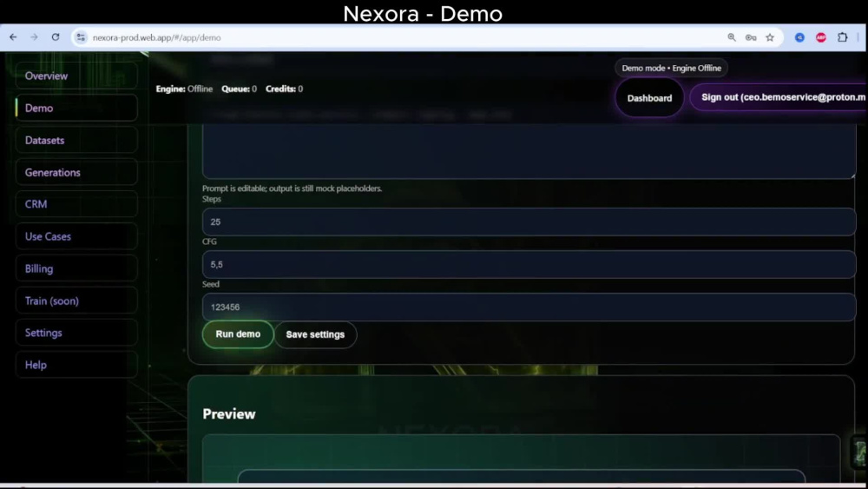Click the Steps field showing 25
The width and height of the screenshot is (868, 489).
[529, 221]
